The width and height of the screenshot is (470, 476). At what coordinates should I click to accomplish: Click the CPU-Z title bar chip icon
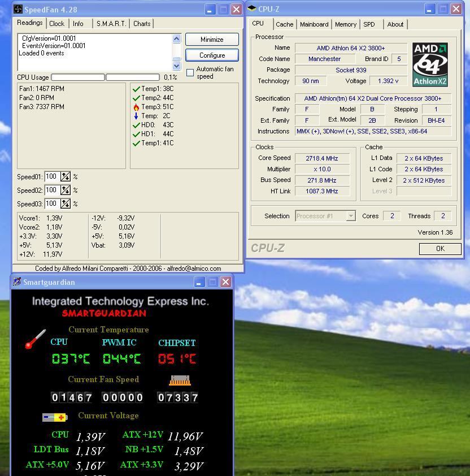(x=252, y=9)
